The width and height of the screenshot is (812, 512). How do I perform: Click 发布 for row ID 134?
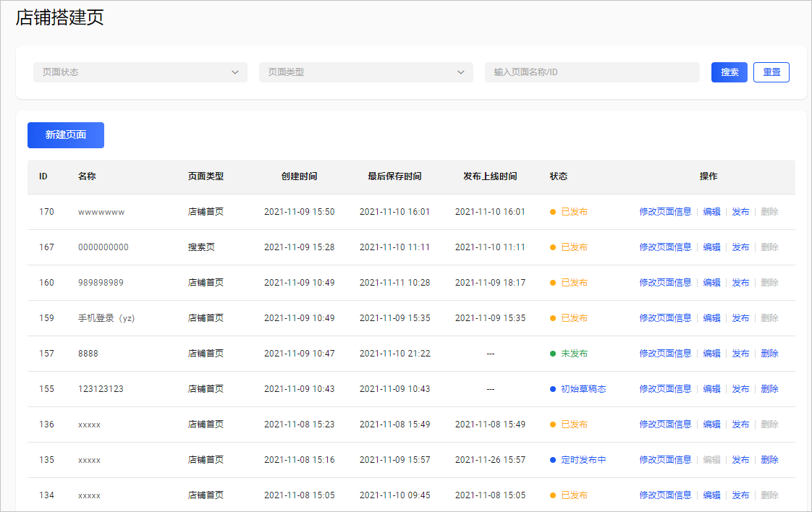(740, 495)
